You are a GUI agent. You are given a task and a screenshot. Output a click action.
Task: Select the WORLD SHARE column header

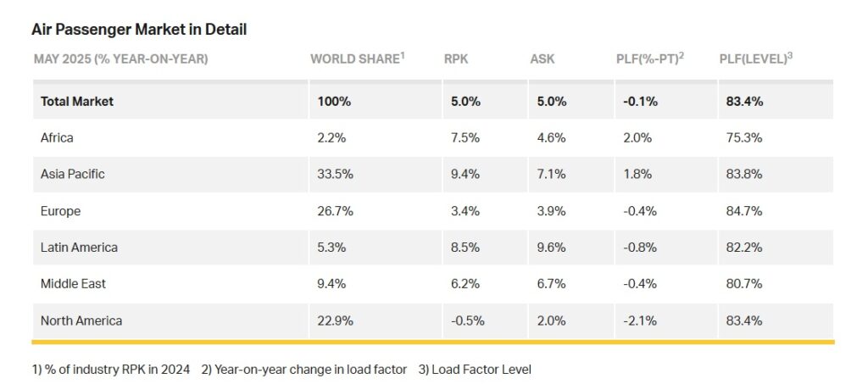(x=358, y=58)
